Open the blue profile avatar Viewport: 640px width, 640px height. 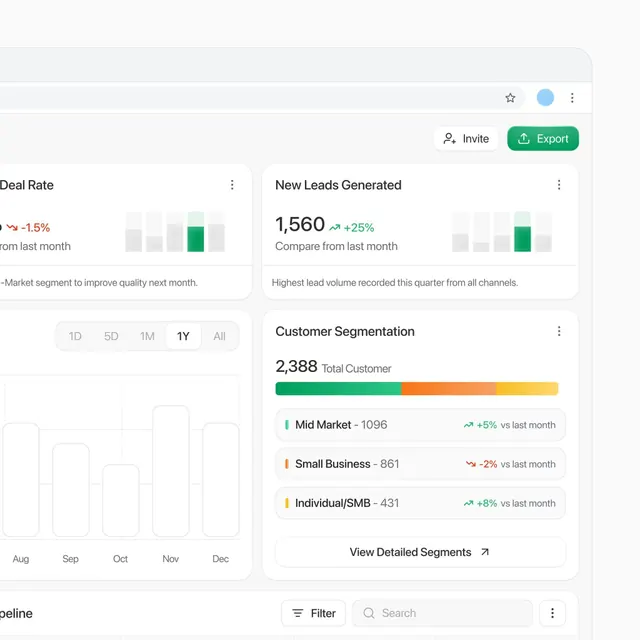[x=545, y=98]
